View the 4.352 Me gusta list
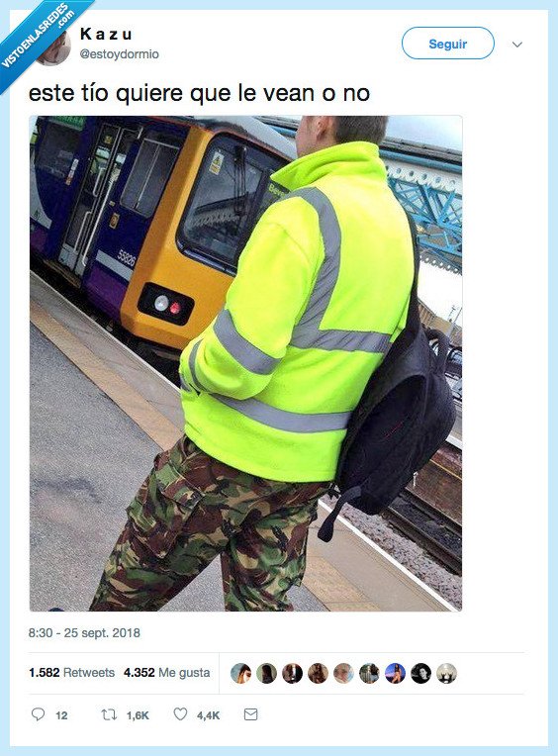 pyautogui.click(x=167, y=673)
